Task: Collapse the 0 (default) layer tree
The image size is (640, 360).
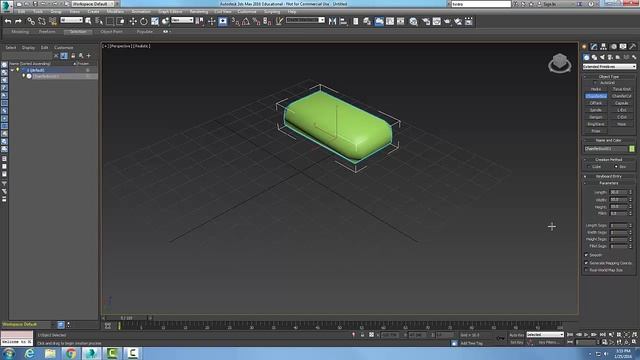Action: click(x=12, y=70)
